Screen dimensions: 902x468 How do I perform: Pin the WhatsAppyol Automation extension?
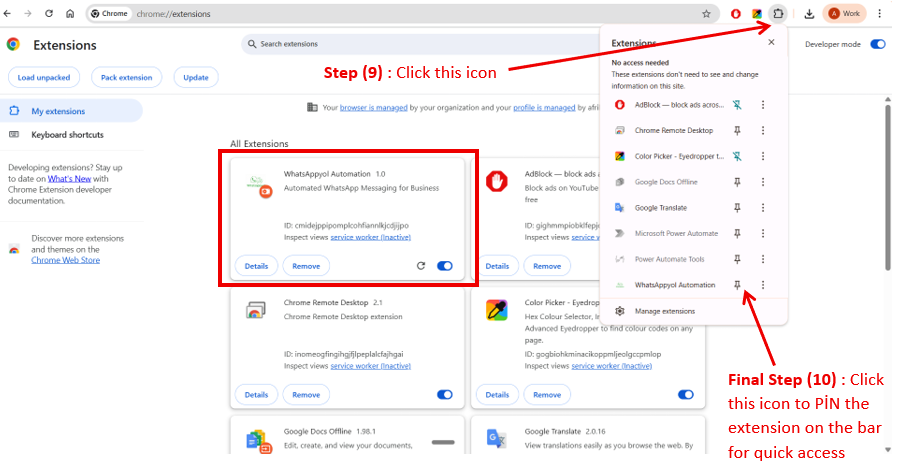(x=737, y=285)
